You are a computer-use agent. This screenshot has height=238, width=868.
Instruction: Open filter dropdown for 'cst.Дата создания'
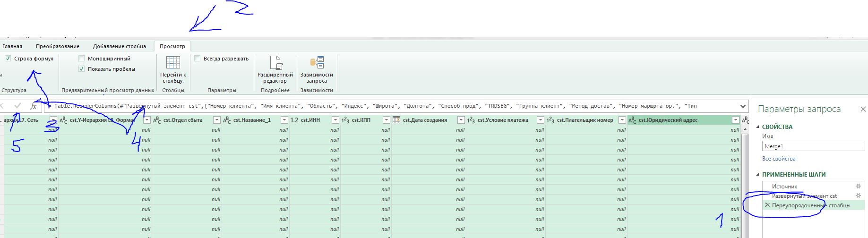tap(461, 120)
